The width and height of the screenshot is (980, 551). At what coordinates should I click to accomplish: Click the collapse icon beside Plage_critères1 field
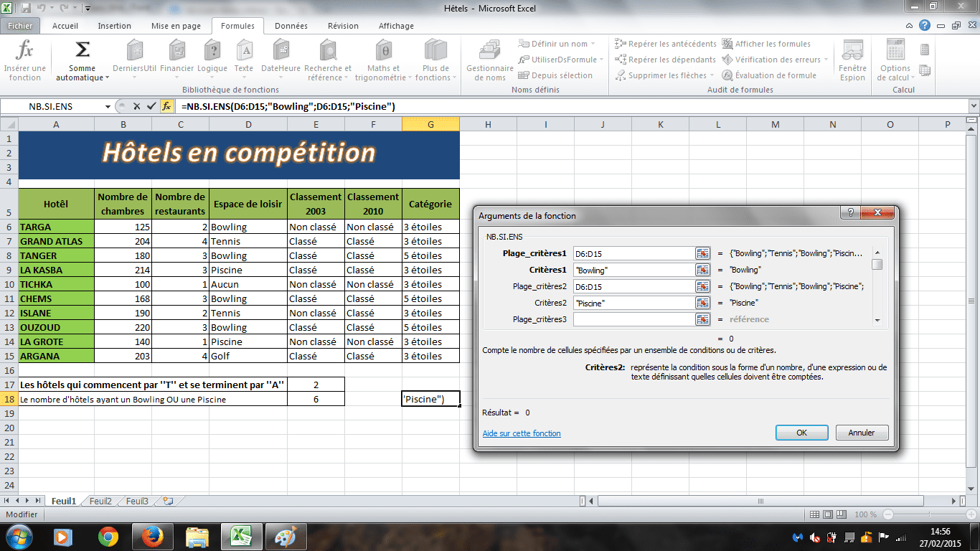(x=702, y=253)
